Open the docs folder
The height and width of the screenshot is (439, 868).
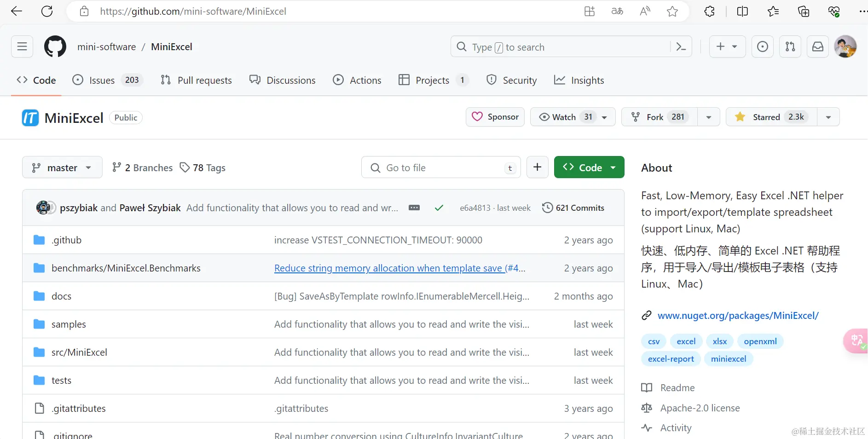coord(61,296)
